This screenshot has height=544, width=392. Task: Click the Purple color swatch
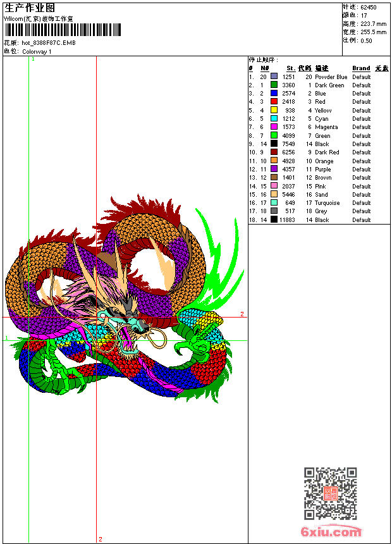pos(274,169)
